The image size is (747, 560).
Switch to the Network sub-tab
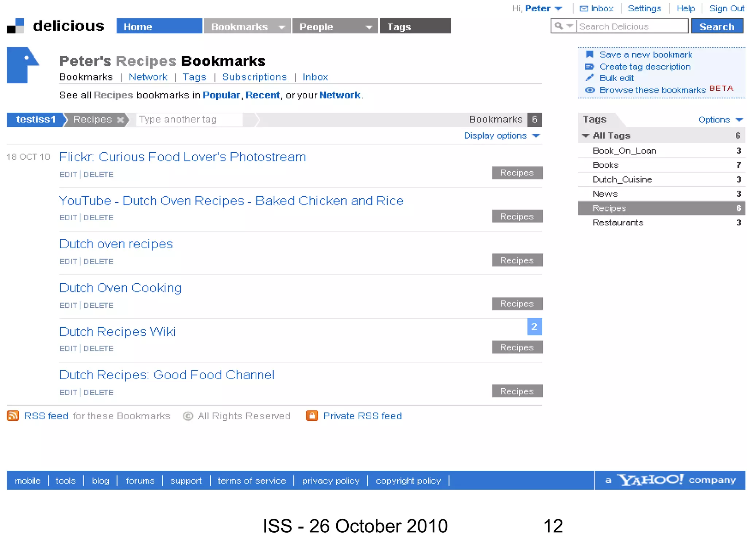tap(148, 77)
